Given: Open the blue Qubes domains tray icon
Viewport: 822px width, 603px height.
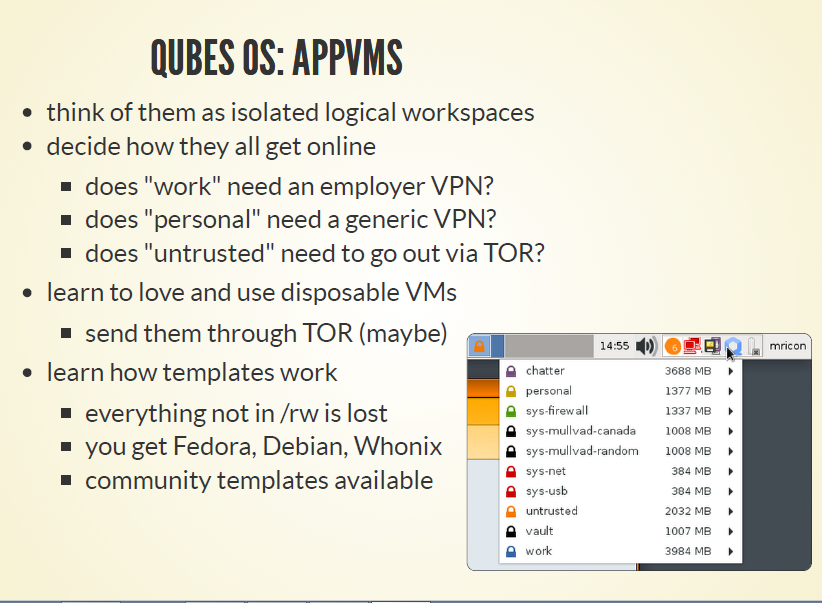Looking at the screenshot, I should tap(734, 346).
